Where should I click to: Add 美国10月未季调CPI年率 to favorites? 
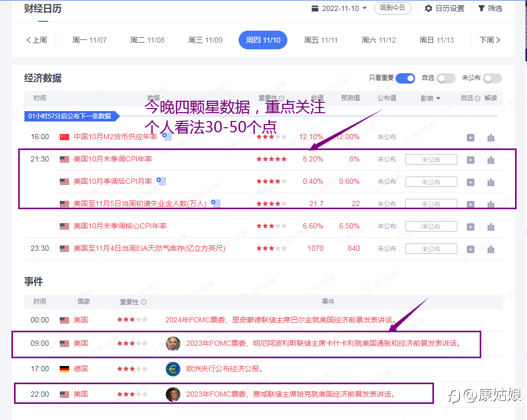tap(470, 160)
